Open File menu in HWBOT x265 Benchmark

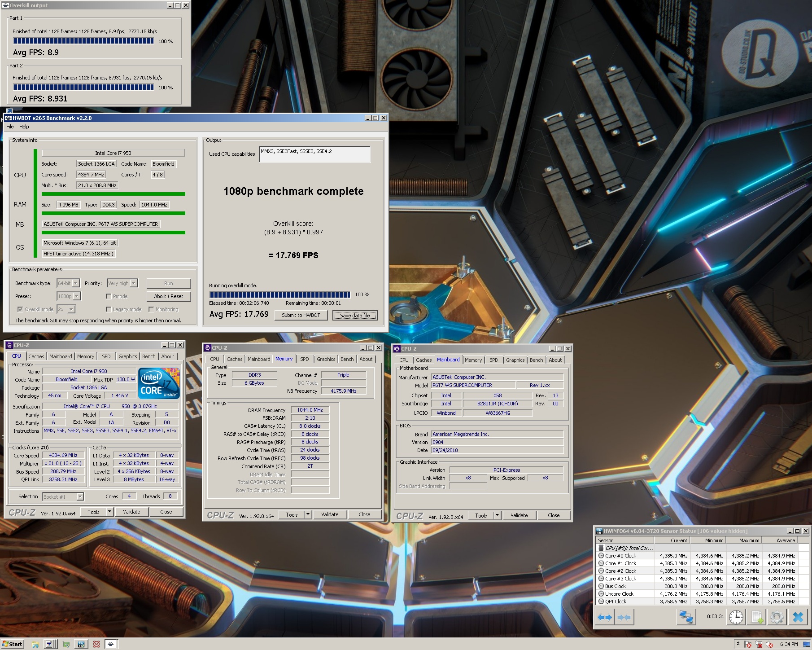click(10, 127)
